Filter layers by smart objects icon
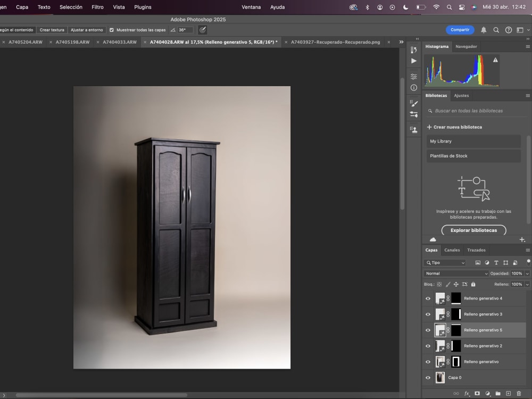532x399 pixels. tap(515, 263)
